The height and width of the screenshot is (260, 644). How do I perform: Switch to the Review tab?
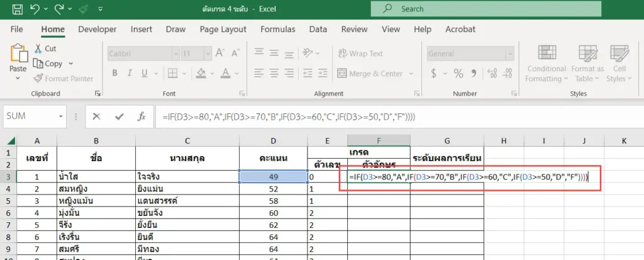coord(354,29)
